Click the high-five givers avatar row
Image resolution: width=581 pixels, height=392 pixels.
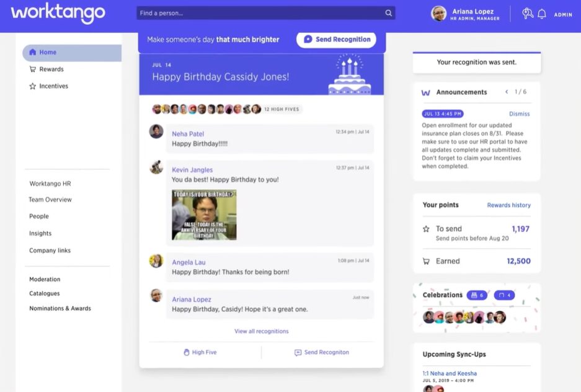click(x=206, y=109)
